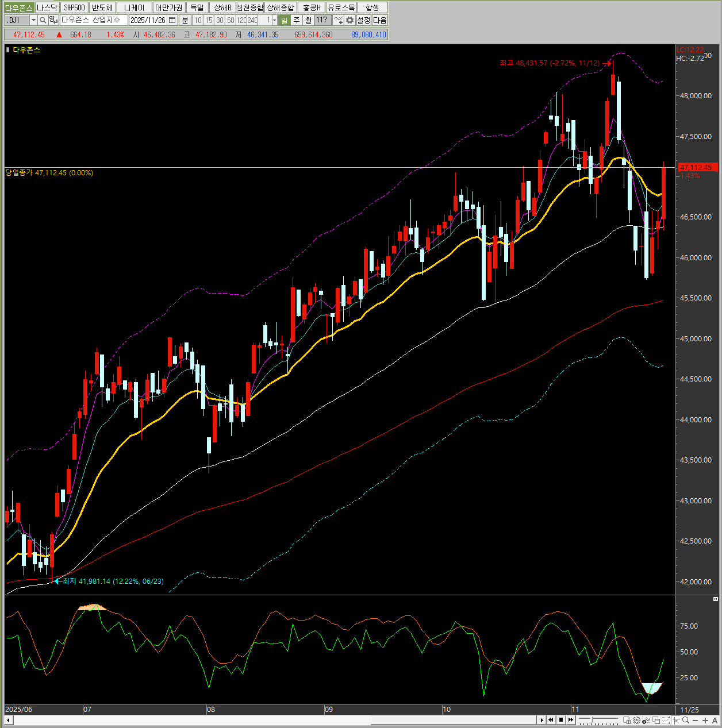Click the 다우존스 chart legend label
The image size is (722, 728).
pyautogui.click(x=26, y=50)
